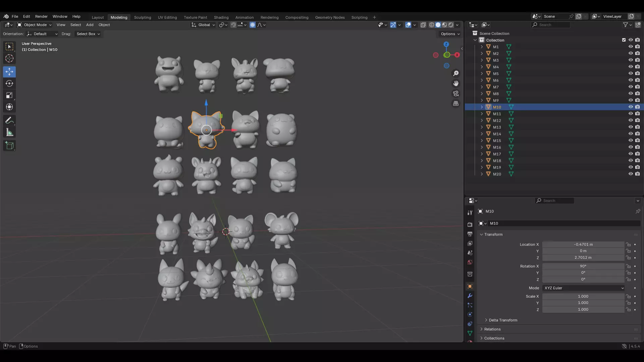Image resolution: width=644 pixels, height=362 pixels.
Task: Switch orthographic perspective grid icon
Action: coord(456,104)
